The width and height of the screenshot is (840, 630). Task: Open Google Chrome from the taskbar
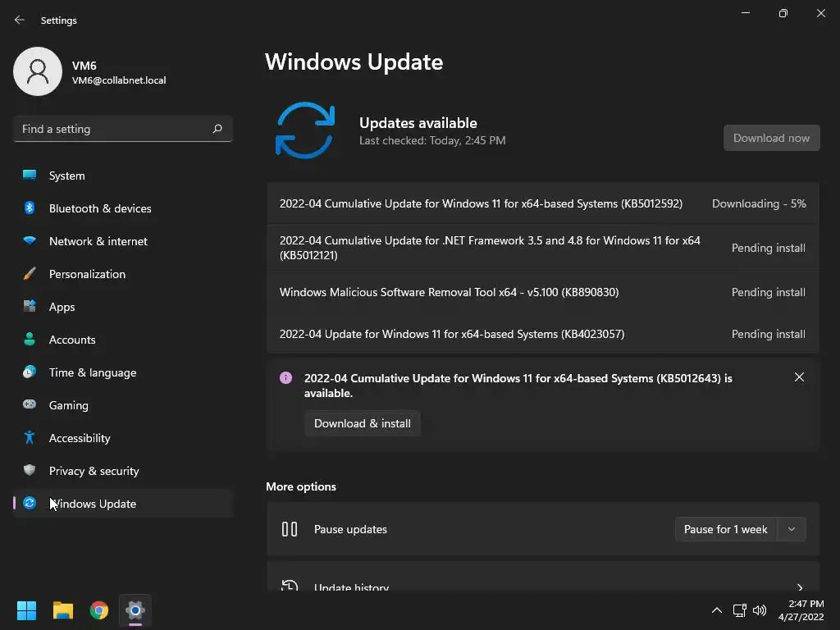tap(99, 610)
